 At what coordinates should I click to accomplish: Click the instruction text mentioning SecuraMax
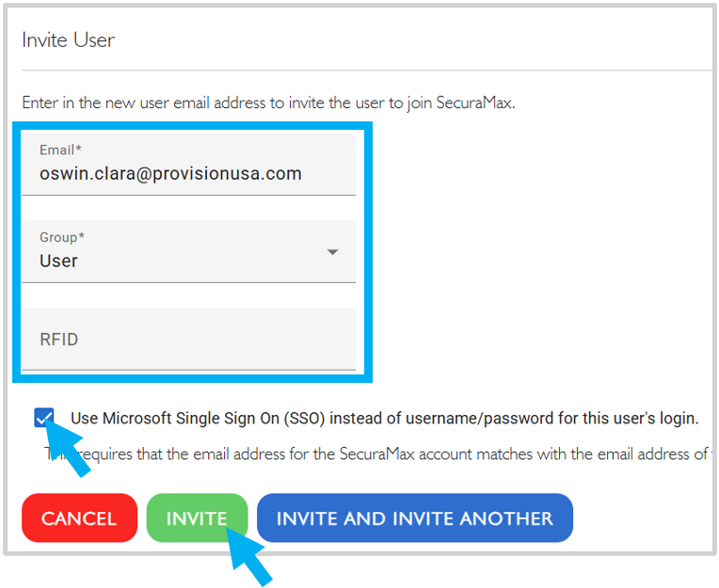click(269, 103)
